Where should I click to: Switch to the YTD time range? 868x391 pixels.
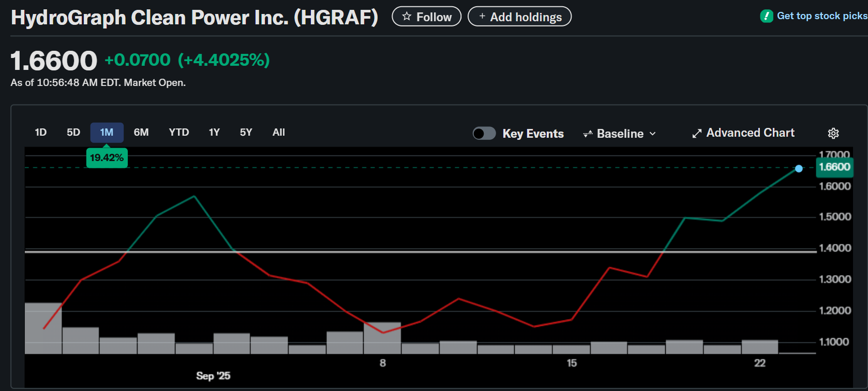179,133
